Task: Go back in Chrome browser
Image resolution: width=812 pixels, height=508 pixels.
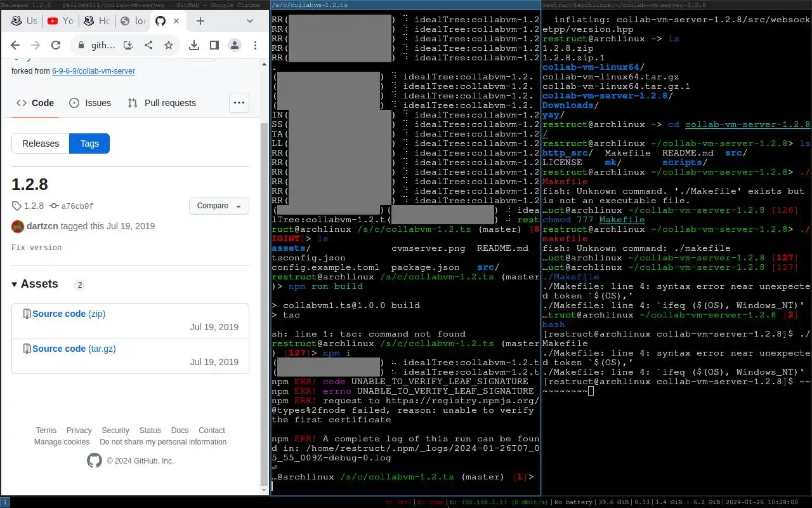Action: click(15, 45)
